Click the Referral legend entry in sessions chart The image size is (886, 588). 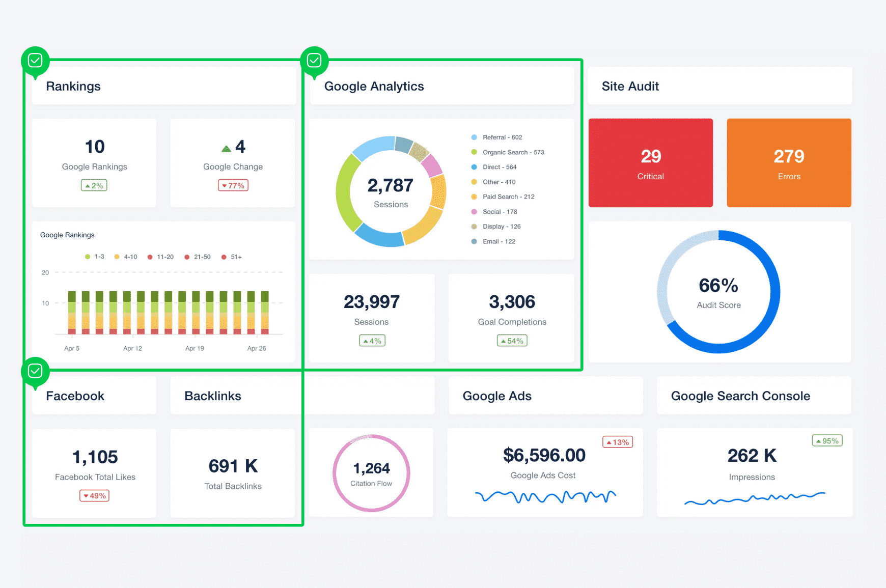(x=502, y=137)
